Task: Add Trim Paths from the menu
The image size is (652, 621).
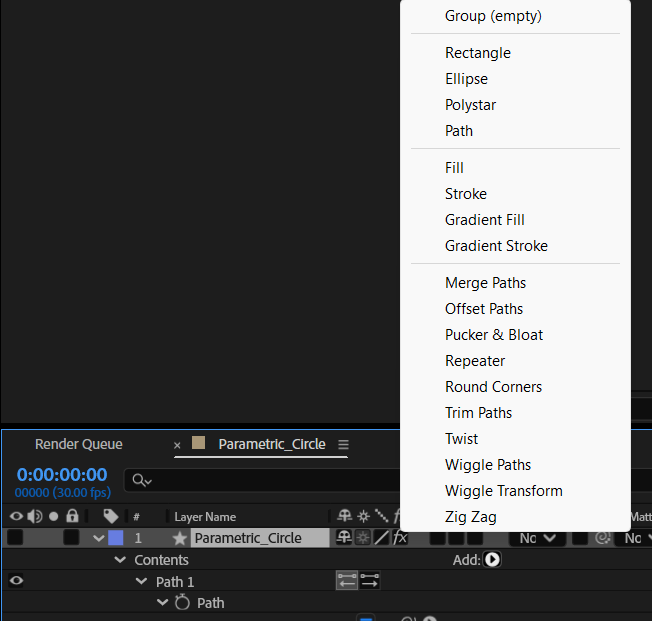Action: point(478,413)
